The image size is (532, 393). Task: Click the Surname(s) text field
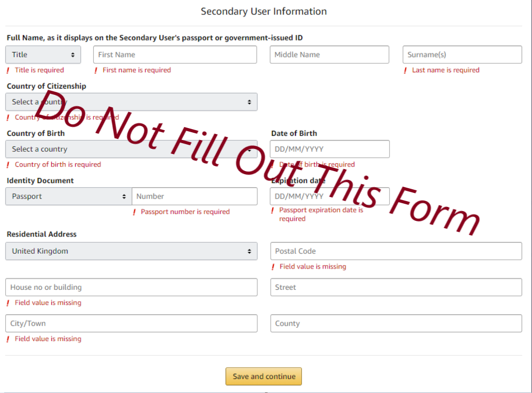click(x=462, y=54)
